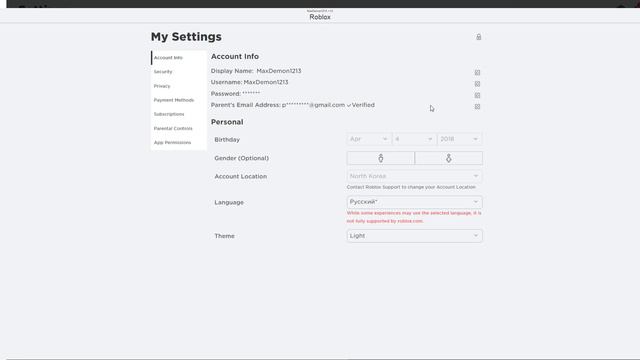Open the Payment Methods tab
640x360 pixels.
pos(179,100)
